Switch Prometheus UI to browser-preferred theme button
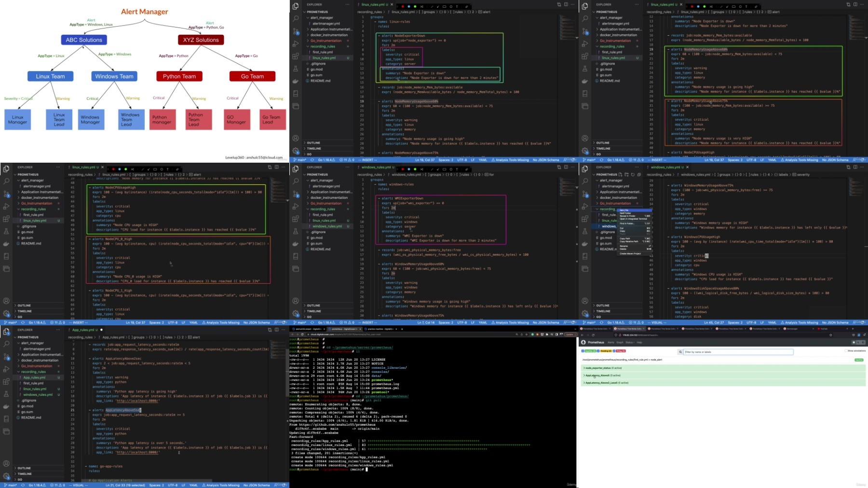The image size is (868, 488). (863, 342)
